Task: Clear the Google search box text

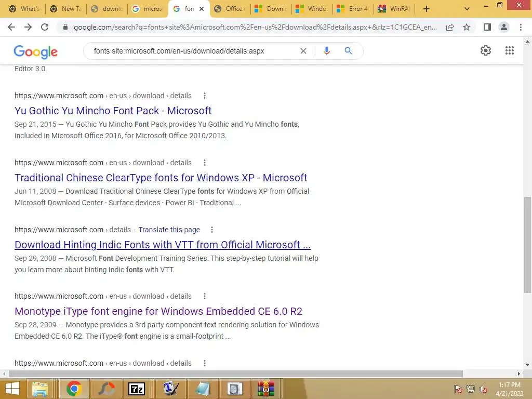Action: (303, 51)
